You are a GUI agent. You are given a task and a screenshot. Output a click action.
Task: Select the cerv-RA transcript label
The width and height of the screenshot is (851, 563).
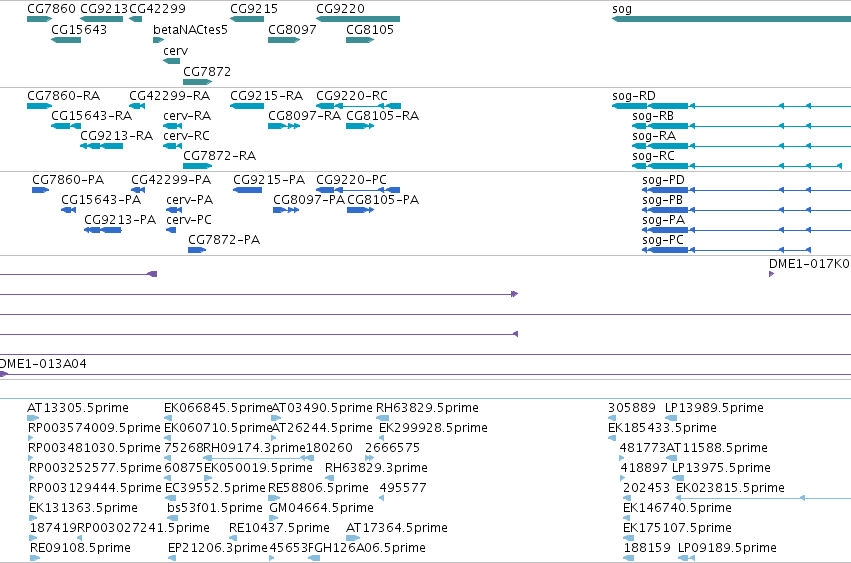[x=187, y=116]
